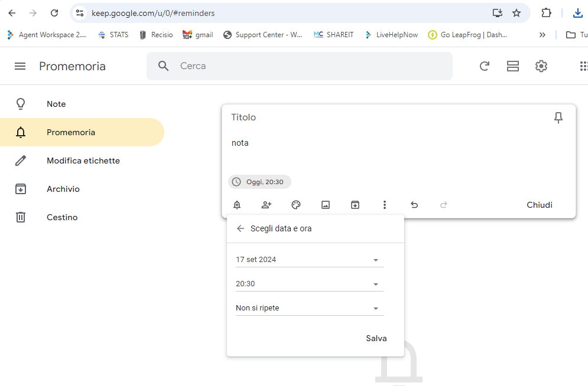Screen dimensions: 588x386
Task: Add a collaborator with the person-plus icon
Action: point(267,205)
